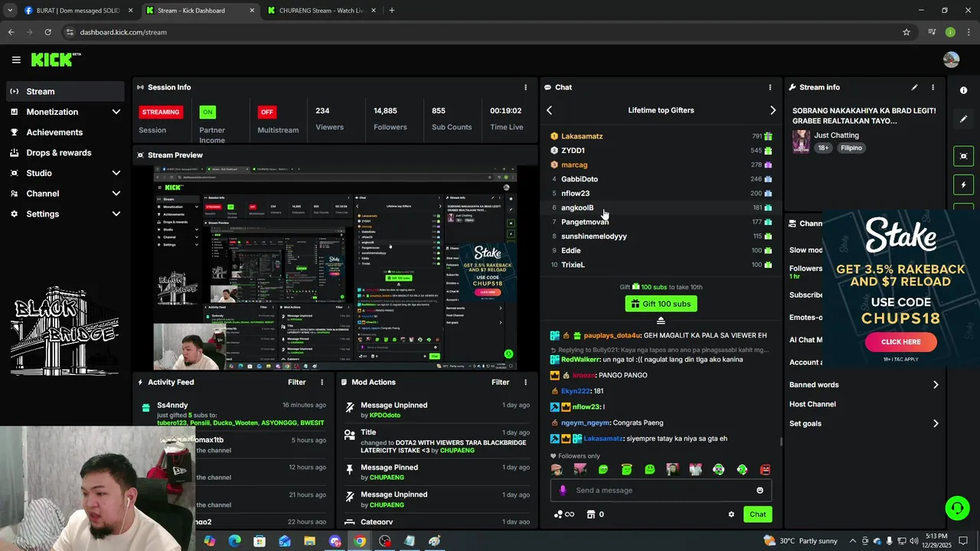Open the weather widget showing 30°C
This screenshot has height=551, width=980.
click(x=800, y=541)
